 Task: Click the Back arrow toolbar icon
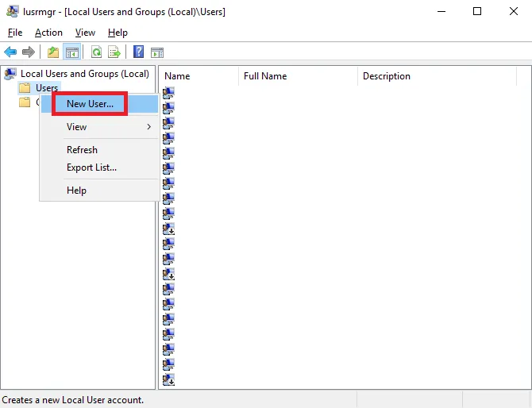(x=10, y=52)
